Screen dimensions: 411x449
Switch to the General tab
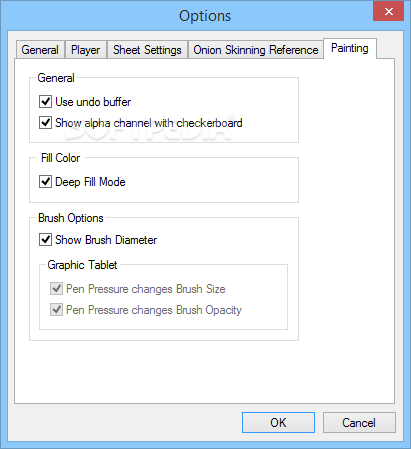coord(40,50)
